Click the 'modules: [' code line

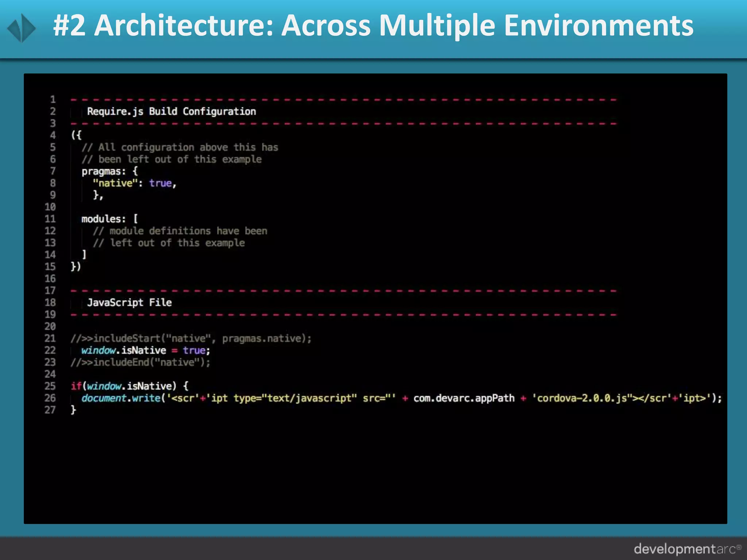109,219
